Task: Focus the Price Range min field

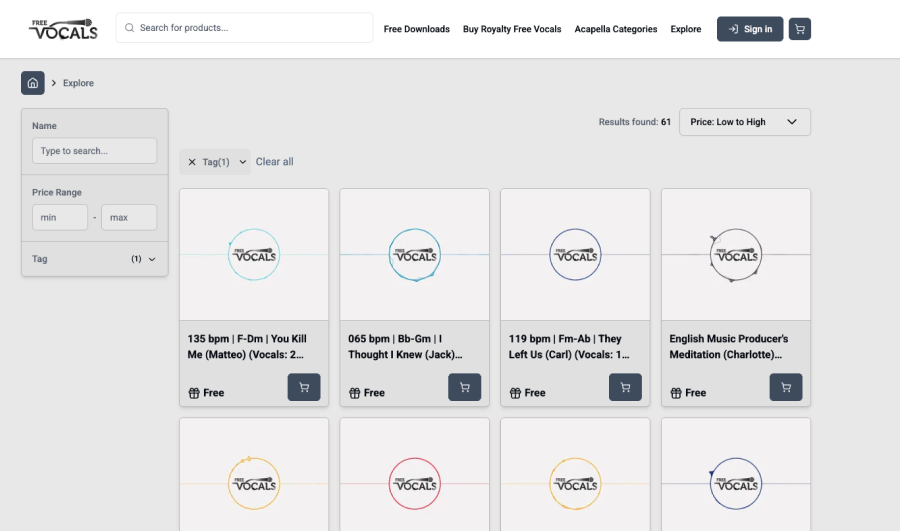Action: pyautogui.click(x=60, y=218)
